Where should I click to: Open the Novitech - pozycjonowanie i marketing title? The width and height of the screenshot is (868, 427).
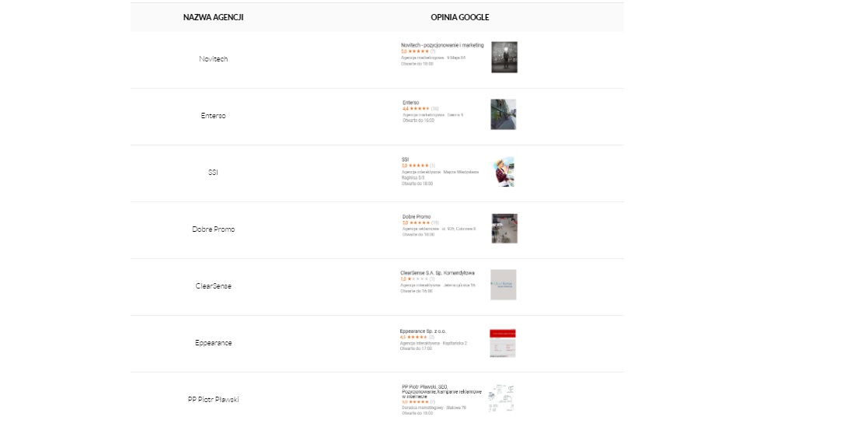click(442, 45)
